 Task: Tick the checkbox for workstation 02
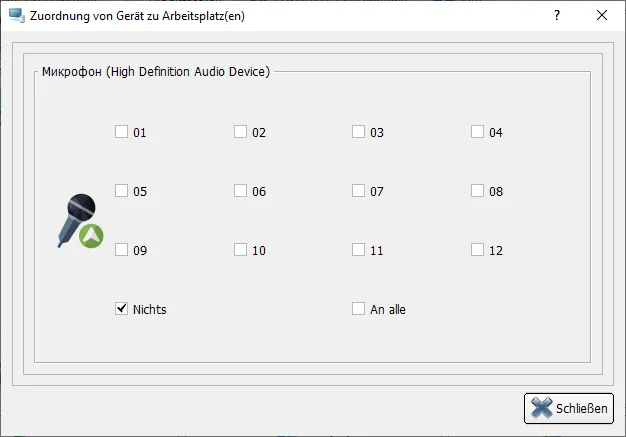(x=241, y=131)
